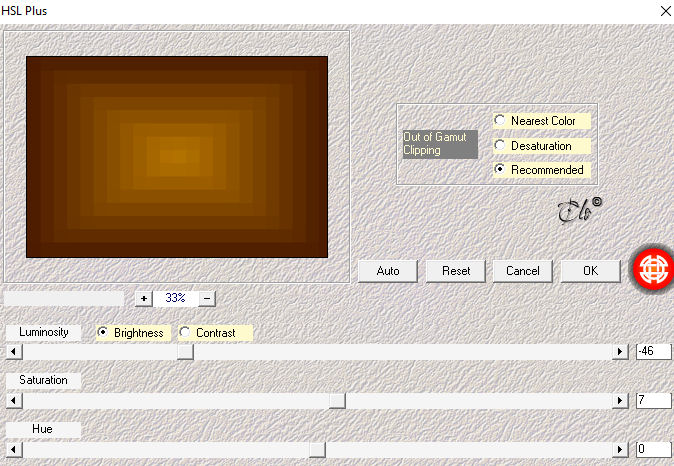
Task: Click Hue slider left arrow
Action: (x=14, y=450)
